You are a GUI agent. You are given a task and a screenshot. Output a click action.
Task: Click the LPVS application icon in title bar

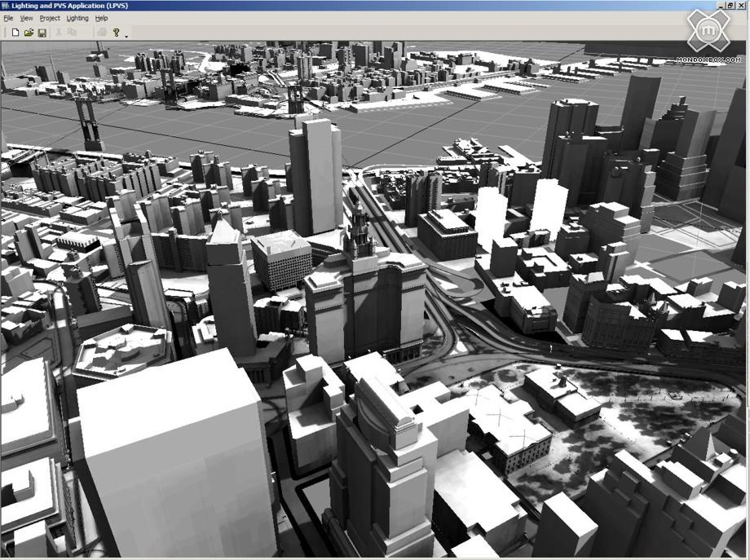click(5, 5)
